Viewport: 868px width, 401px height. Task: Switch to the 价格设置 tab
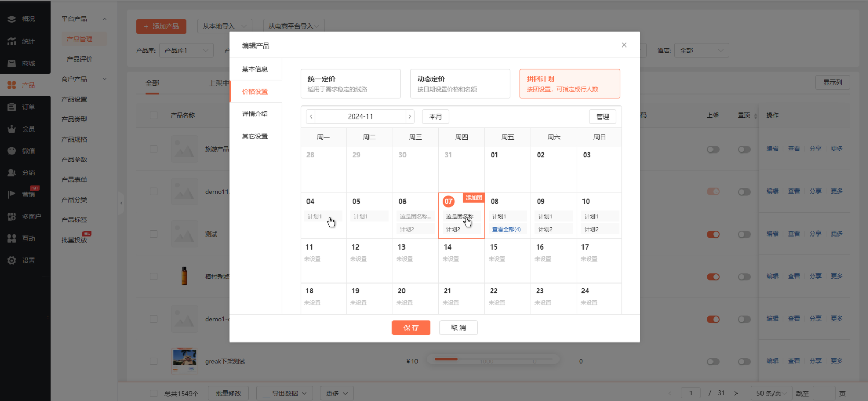click(255, 91)
